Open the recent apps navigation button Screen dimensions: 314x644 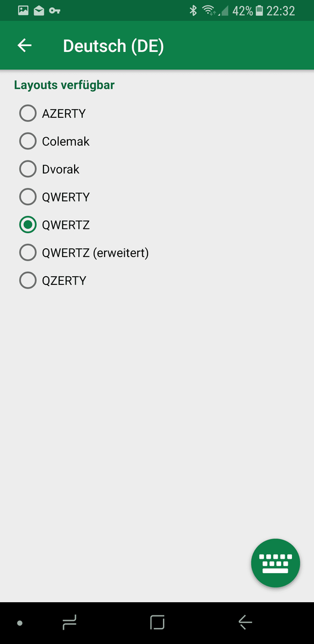pos(69,623)
